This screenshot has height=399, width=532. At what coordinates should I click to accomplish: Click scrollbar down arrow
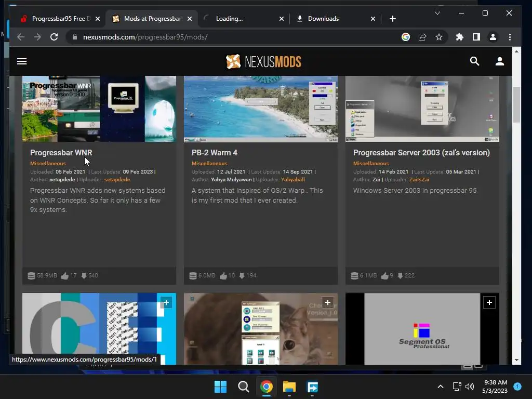coord(516,360)
